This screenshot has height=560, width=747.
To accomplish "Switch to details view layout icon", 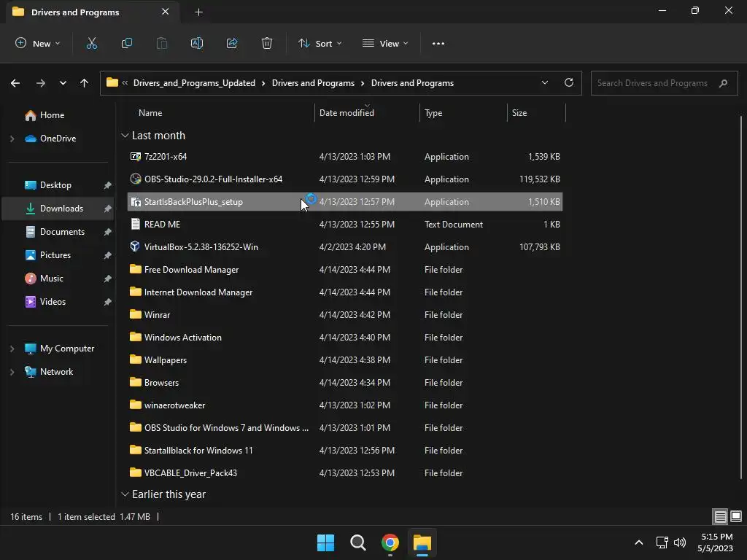I will 720,516.
